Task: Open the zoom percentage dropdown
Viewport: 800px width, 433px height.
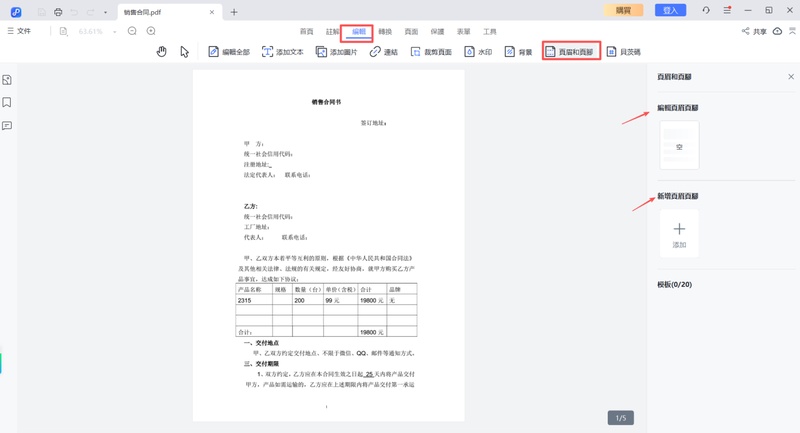Action: pyautogui.click(x=114, y=31)
